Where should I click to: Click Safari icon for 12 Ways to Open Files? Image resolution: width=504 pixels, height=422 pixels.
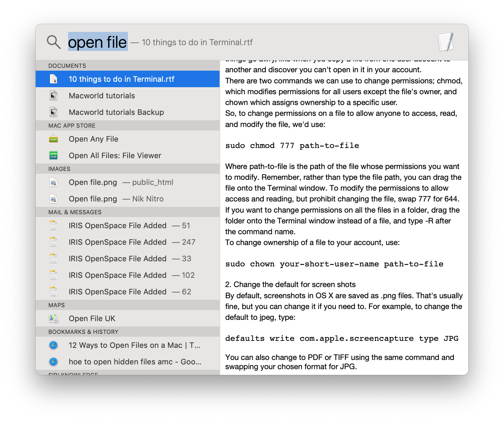coord(53,345)
